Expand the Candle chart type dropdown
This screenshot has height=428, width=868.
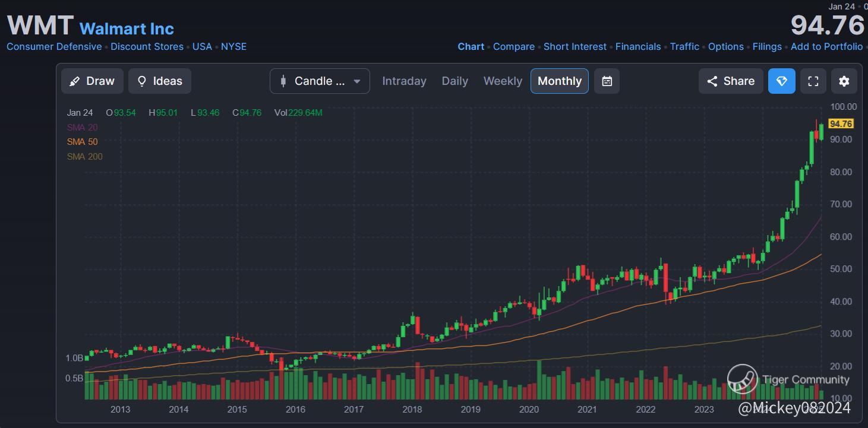[x=320, y=81]
